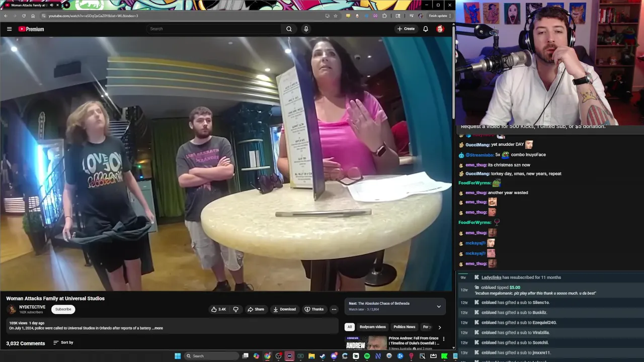This screenshot has height=362, width=644.
Task: Expand the description with ...more
Action: 157,328
